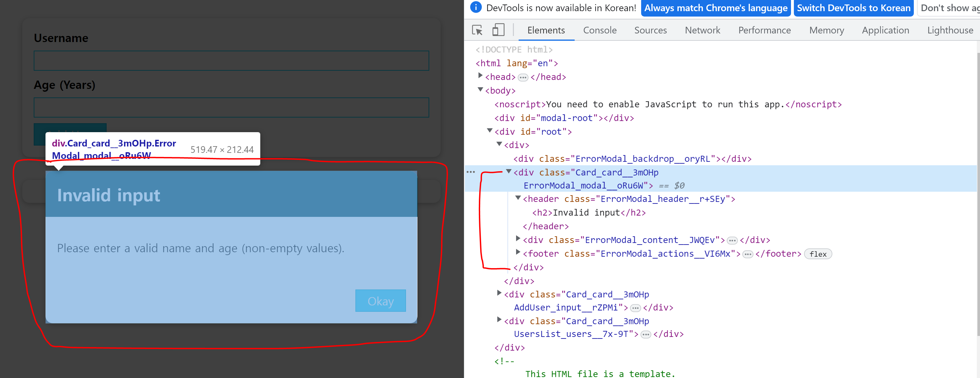Open the three-dot menu beside selected node

471,172
